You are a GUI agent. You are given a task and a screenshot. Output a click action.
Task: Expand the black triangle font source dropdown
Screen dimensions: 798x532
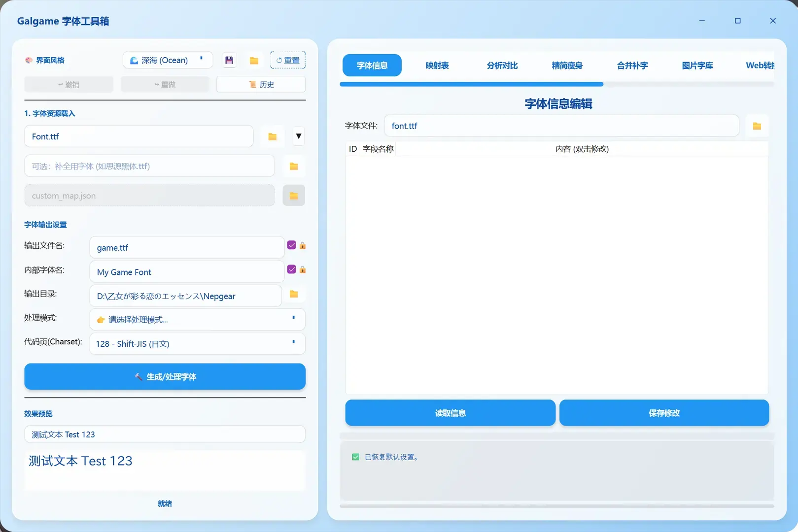(298, 136)
